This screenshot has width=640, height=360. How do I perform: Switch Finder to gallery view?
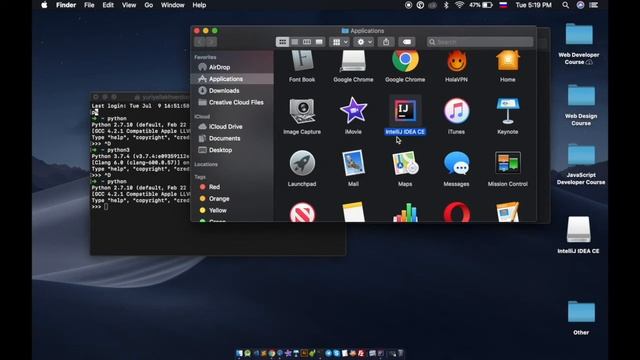(x=319, y=42)
